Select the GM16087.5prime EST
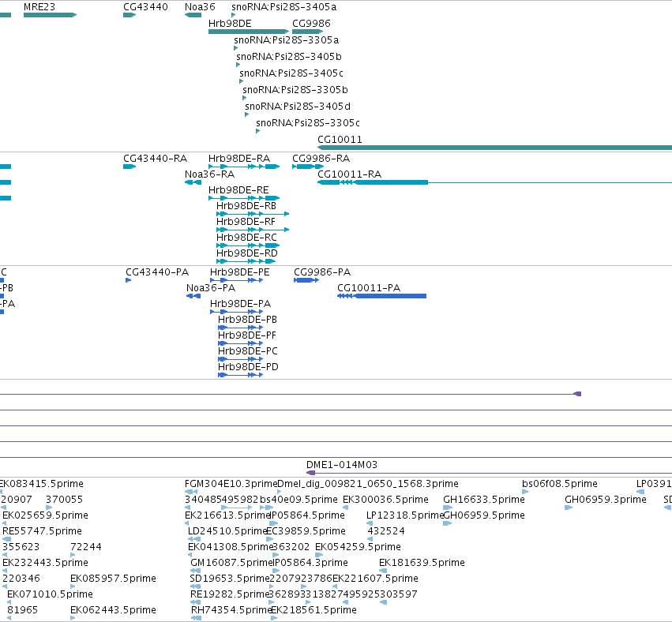 195,571
